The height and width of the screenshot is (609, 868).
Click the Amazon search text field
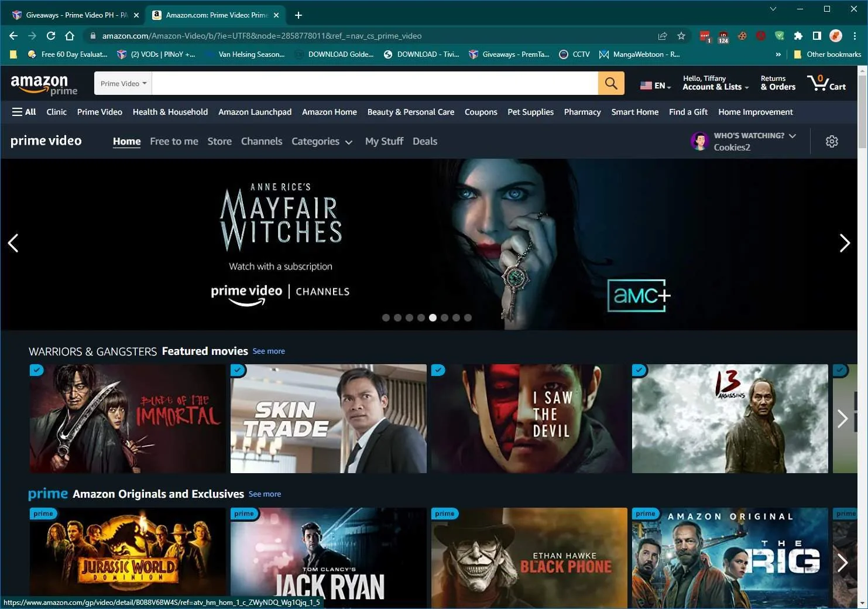pos(375,83)
